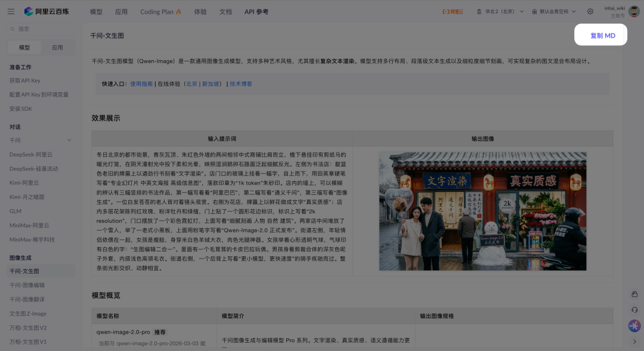Select 获取 API Key in sidebar
The image size is (644, 351).
point(24,80)
